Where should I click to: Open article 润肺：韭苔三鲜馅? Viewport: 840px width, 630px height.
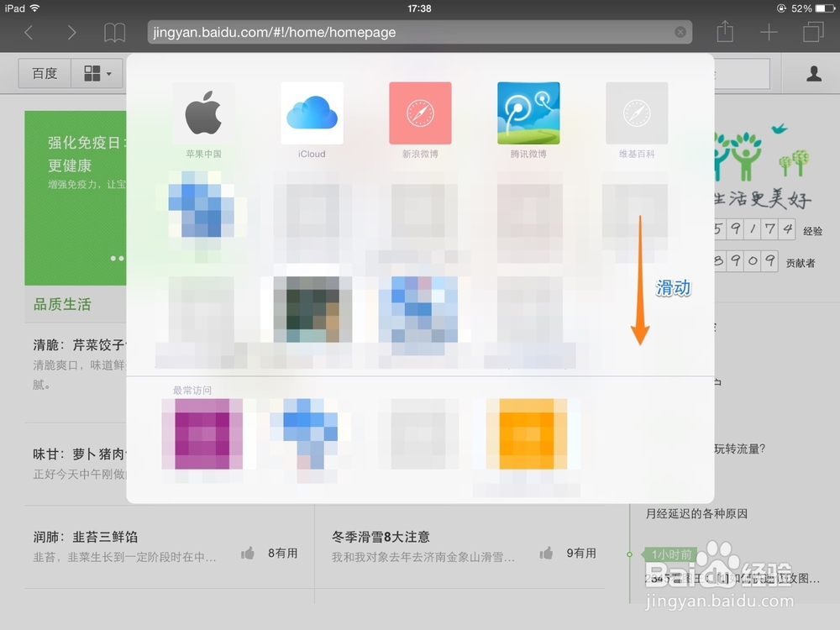coord(86,537)
